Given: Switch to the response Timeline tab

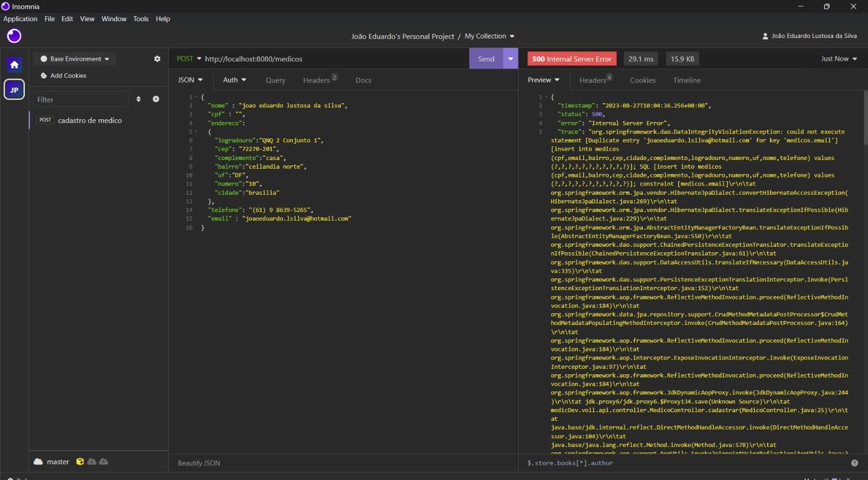Looking at the screenshot, I should [687, 80].
